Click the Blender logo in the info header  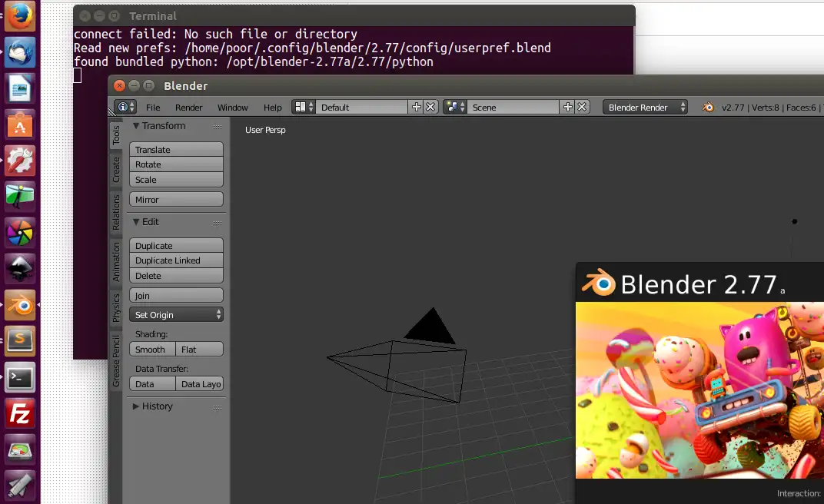tap(706, 107)
